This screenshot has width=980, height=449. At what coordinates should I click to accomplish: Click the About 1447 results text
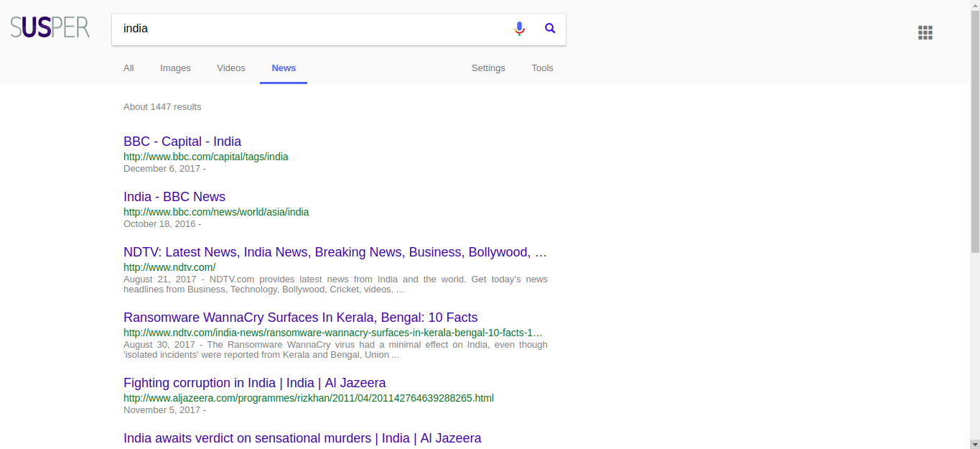coord(162,107)
